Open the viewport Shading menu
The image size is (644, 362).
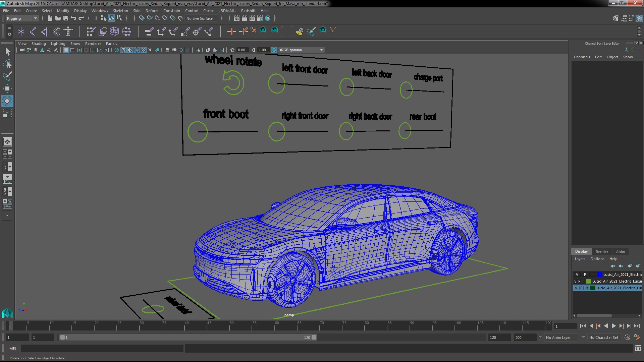coord(39,44)
